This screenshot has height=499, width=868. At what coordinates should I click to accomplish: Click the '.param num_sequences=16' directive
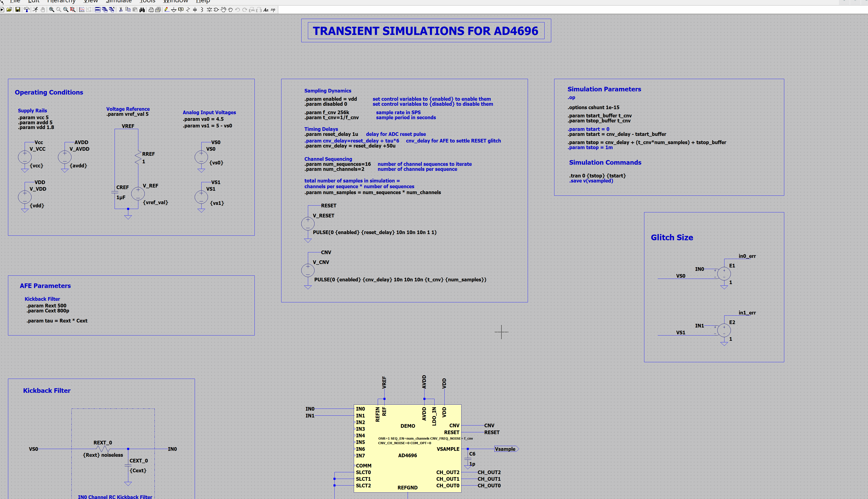point(338,164)
